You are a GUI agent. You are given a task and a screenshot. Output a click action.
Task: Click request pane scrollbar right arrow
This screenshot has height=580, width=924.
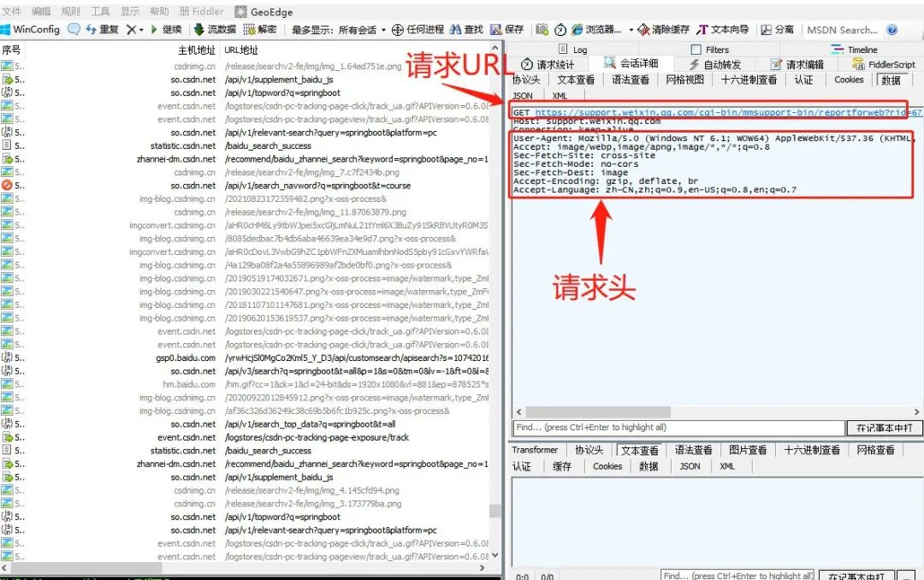(917, 411)
